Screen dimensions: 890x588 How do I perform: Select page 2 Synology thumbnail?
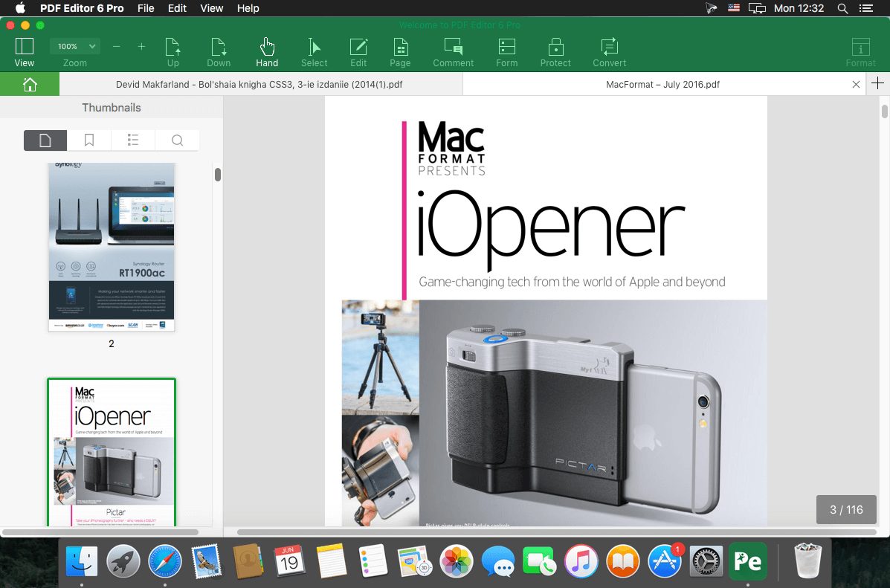pyautogui.click(x=112, y=247)
